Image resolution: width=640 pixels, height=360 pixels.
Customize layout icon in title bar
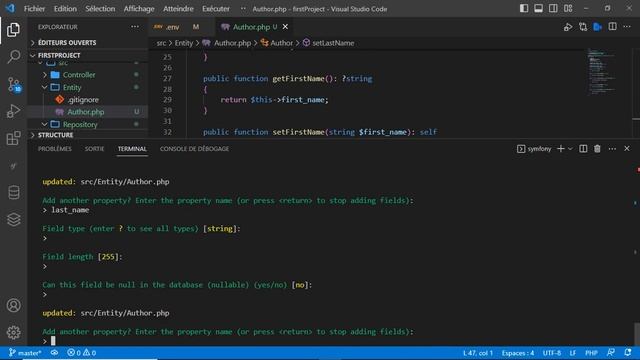pyautogui.click(x=568, y=8)
